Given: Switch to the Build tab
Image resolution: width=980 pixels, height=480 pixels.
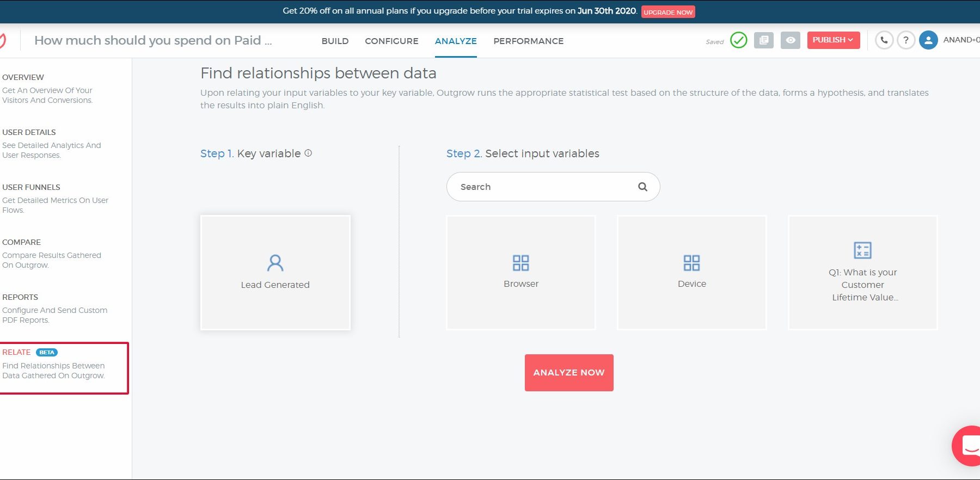Looking at the screenshot, I should [335, 41].
